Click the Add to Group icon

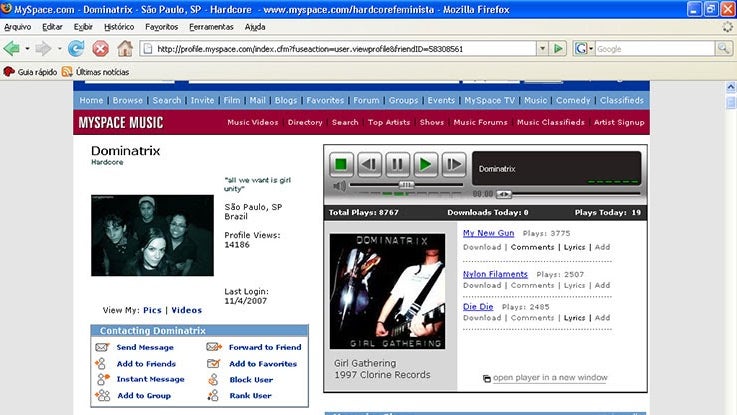tap(102, 395)
